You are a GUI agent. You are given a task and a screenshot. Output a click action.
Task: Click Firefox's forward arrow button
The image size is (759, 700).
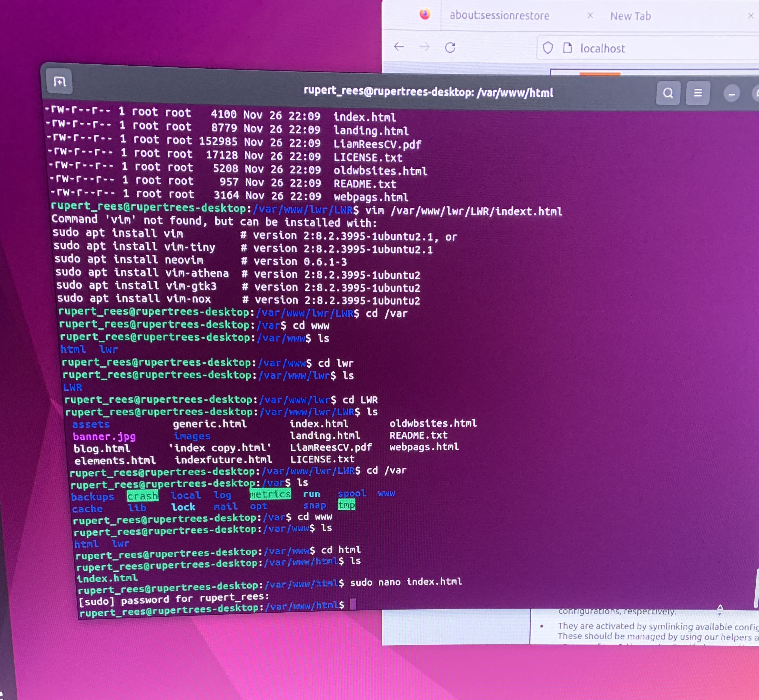pos(424,47)
